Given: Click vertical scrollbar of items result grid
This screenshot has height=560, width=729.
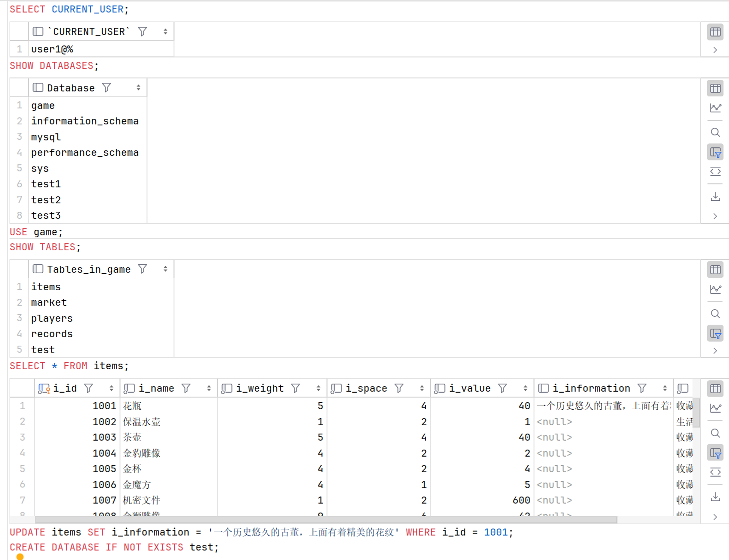Looking at the screenshot, I should (x=696, y=413).
